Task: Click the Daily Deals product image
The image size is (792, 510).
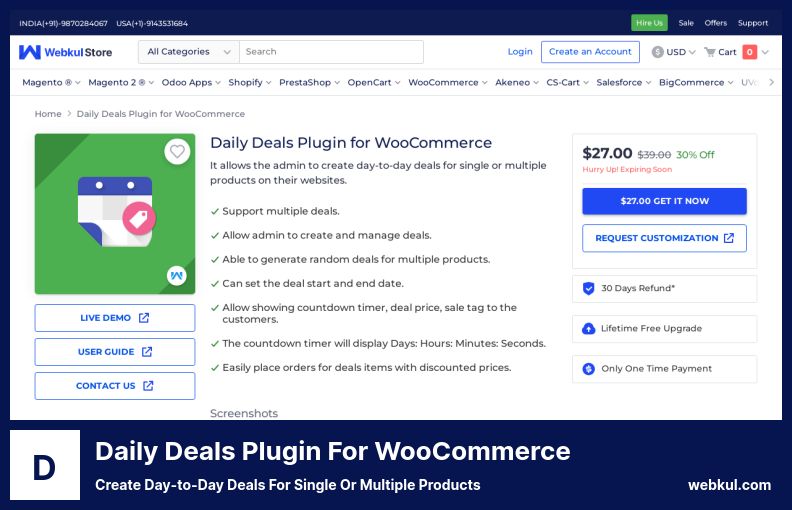Action: click(x=115, y=214)
